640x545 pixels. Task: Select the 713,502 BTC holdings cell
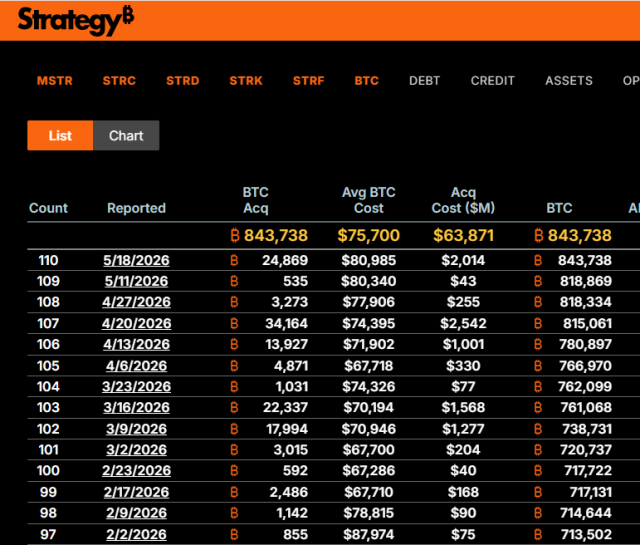click(x=586, y=534)
